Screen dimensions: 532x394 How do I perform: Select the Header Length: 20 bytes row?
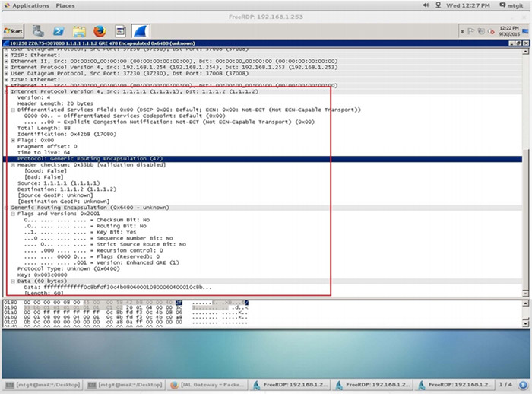point(55,103)
